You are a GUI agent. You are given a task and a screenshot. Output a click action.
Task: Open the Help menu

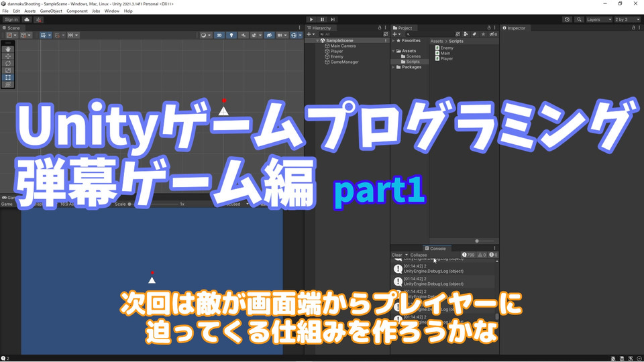click(128, 11)
